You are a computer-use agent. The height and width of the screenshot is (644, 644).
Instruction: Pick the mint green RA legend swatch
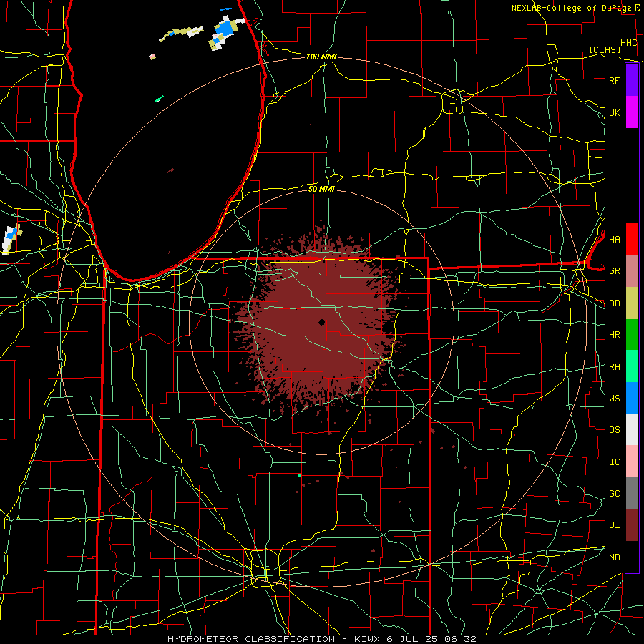(632, 366)
